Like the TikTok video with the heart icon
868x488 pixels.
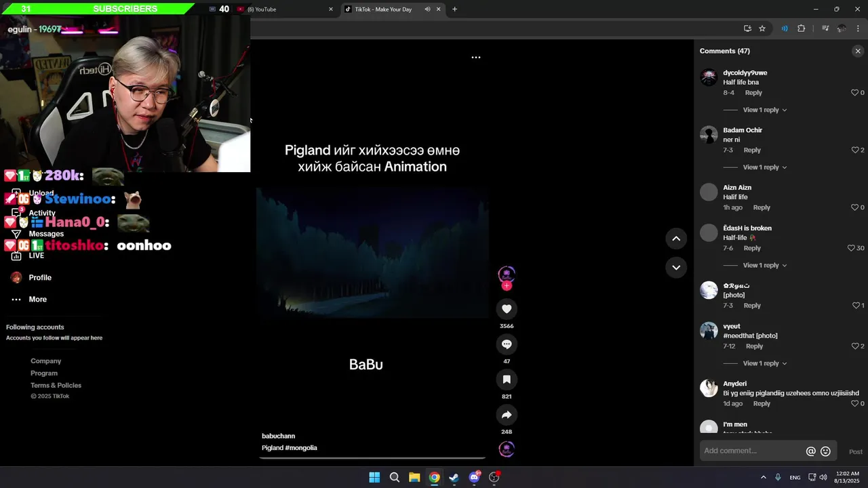[507, 309]
